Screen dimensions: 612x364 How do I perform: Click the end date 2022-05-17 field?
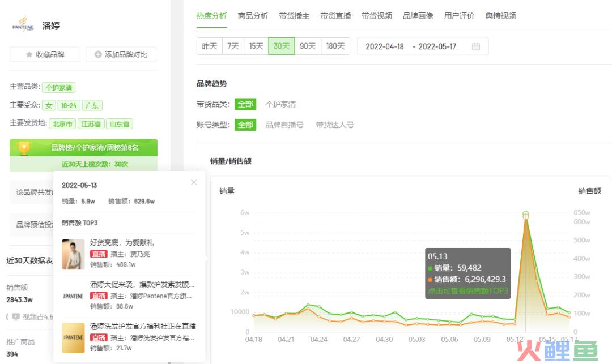coord(437,46)
